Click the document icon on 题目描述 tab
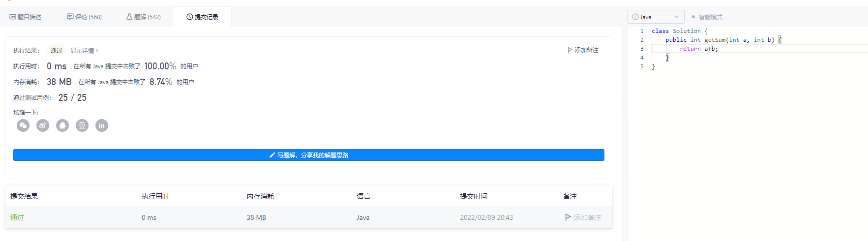 point(13,17)
